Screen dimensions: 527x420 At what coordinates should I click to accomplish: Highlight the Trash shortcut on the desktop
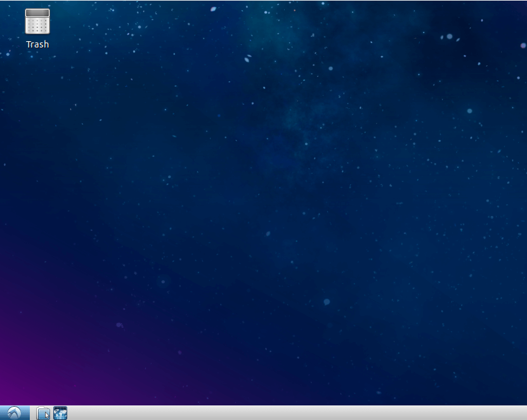37,29
